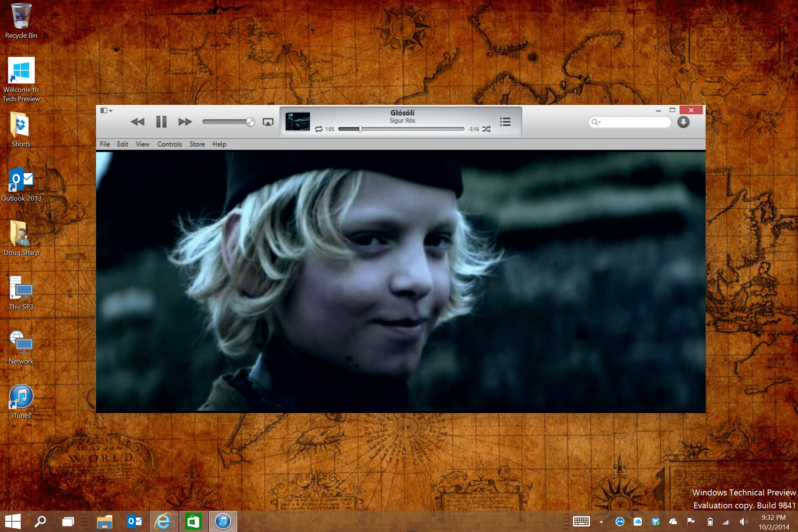Open the iTunes window menu dropdown at top-left

[x=106, y=110]
